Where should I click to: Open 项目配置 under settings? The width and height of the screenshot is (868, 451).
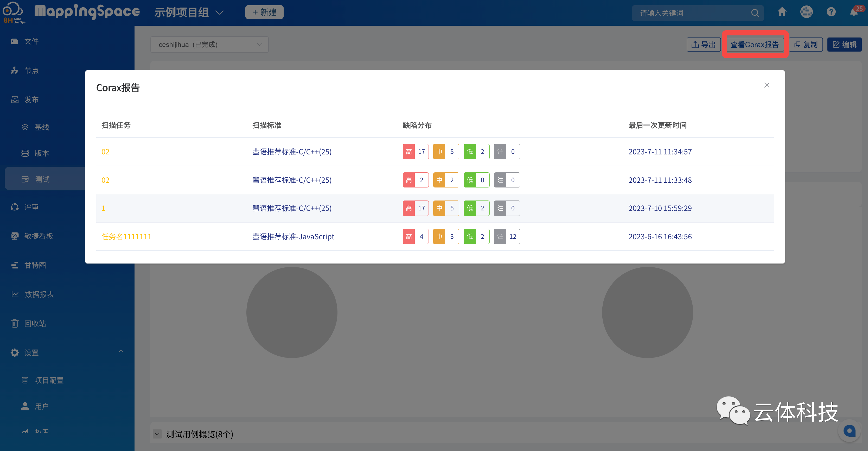tap(49, 380)
